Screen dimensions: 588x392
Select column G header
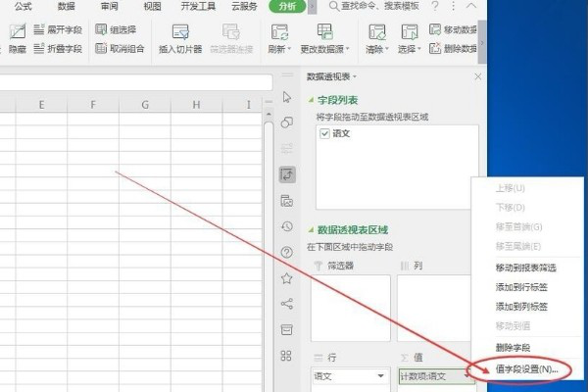[145, 105]
